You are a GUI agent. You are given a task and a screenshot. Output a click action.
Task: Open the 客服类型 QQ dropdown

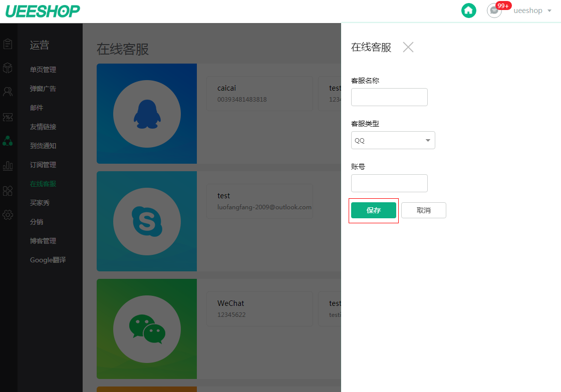click(x=393, y=140)
